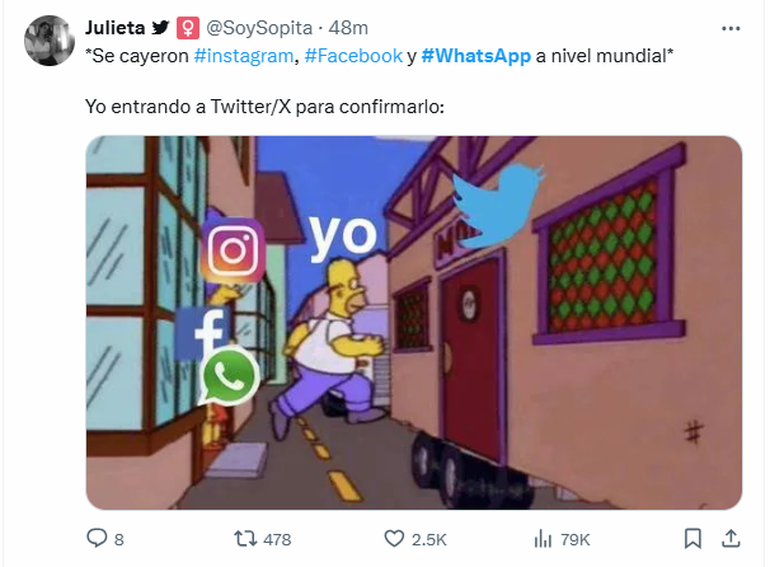The width and height of the screenshot is (770, 567).
Task: Click the display name Julieta
Action: [x=115, y=27]
